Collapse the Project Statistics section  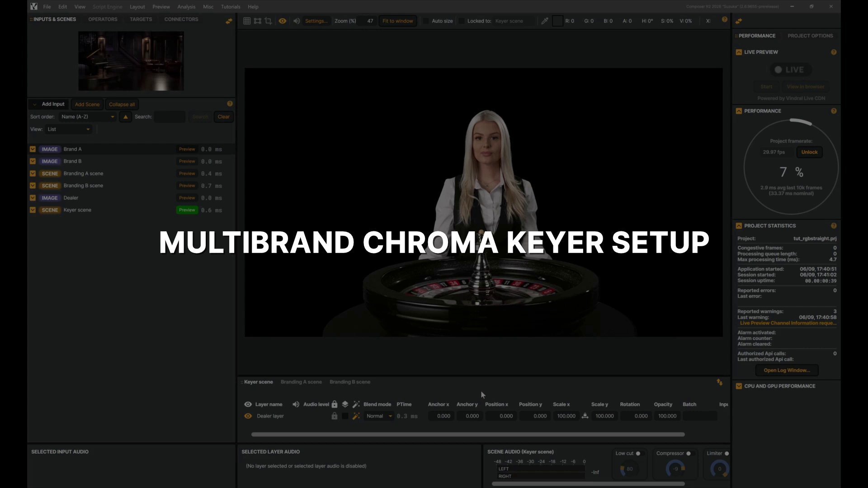tap(739, 225)
